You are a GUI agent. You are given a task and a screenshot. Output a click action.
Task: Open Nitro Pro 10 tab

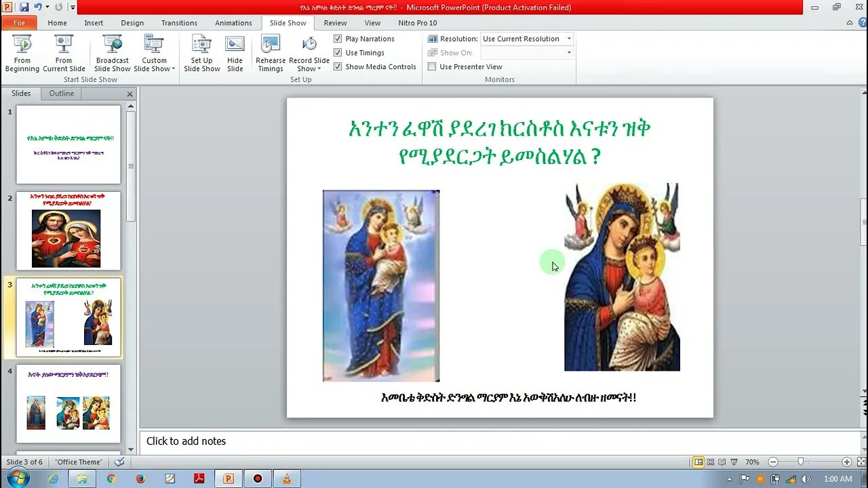click(x=418, y=23)
